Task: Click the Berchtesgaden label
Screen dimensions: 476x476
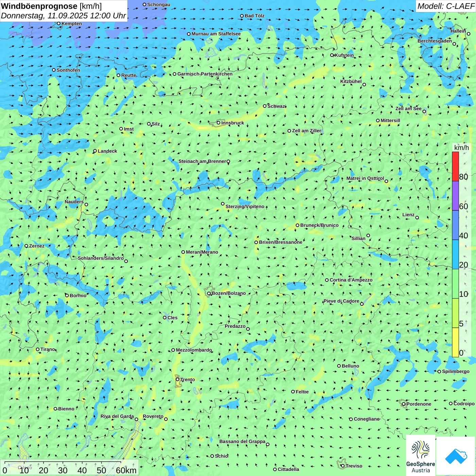Action: pos(435,41)
